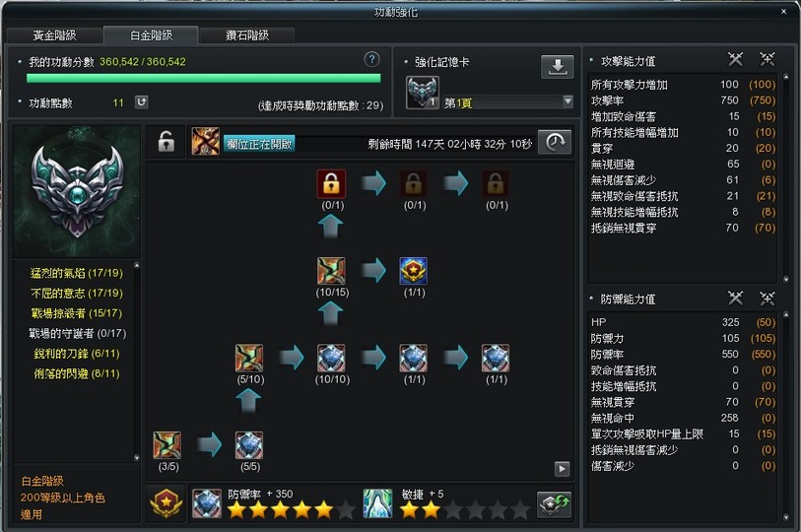Click the next page arrow below the tree
Viewport: 801px width, 532px height.
pyautogui.click(x=562, y=469)
